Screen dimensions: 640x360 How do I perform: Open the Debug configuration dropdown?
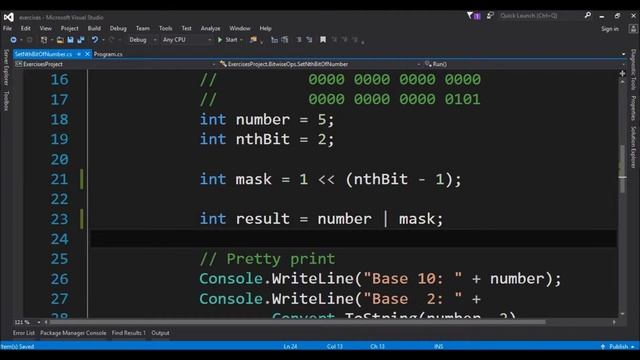(142, 40)
